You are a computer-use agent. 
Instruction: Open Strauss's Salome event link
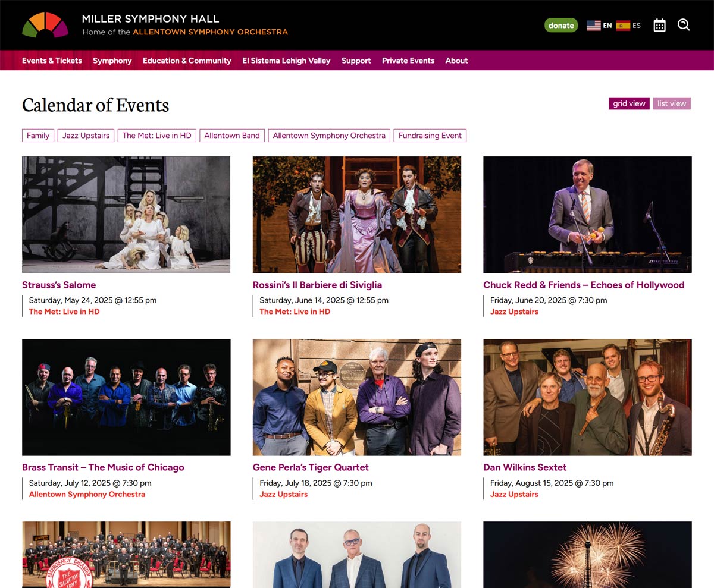click(59, 285)
